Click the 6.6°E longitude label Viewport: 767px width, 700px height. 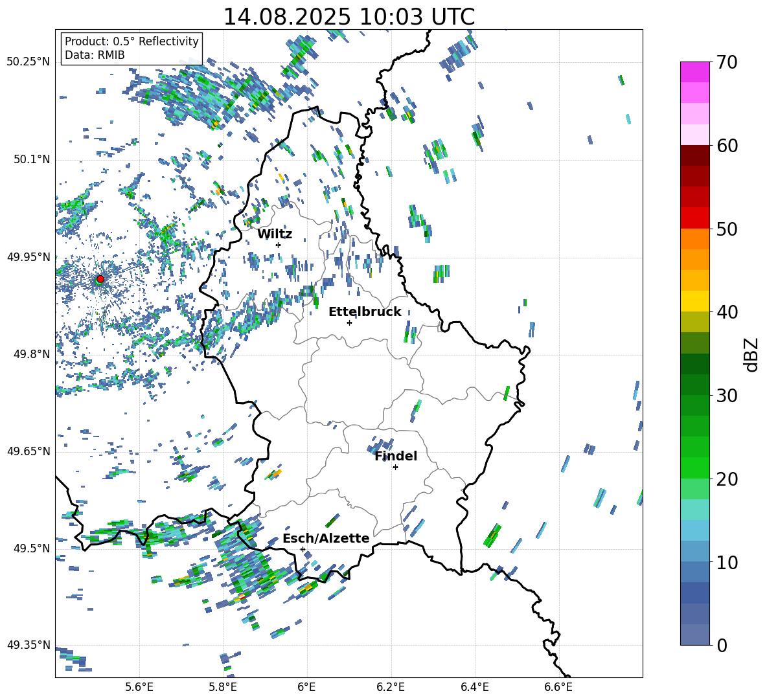coord(558,687)
